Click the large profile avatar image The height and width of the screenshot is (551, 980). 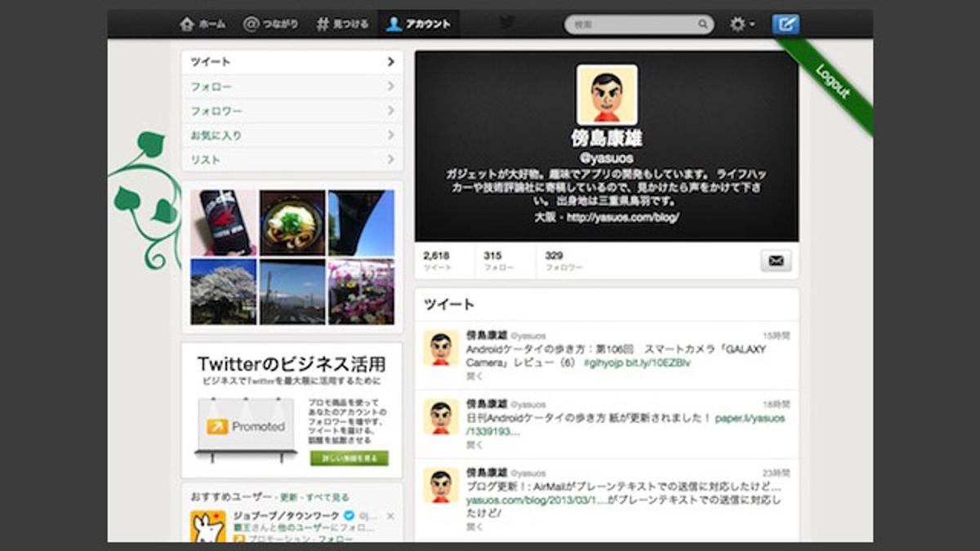point(607,95)
